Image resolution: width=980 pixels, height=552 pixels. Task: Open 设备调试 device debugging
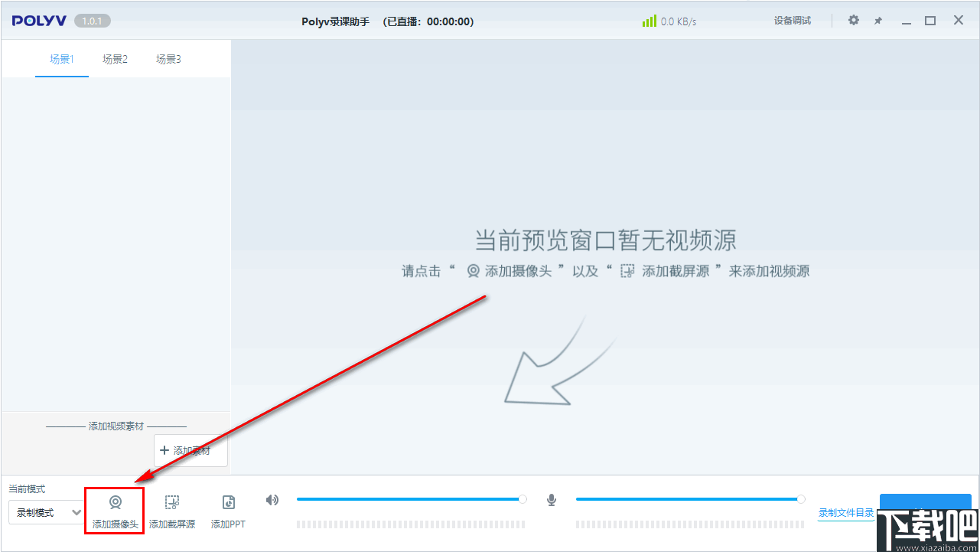(792, 21)
